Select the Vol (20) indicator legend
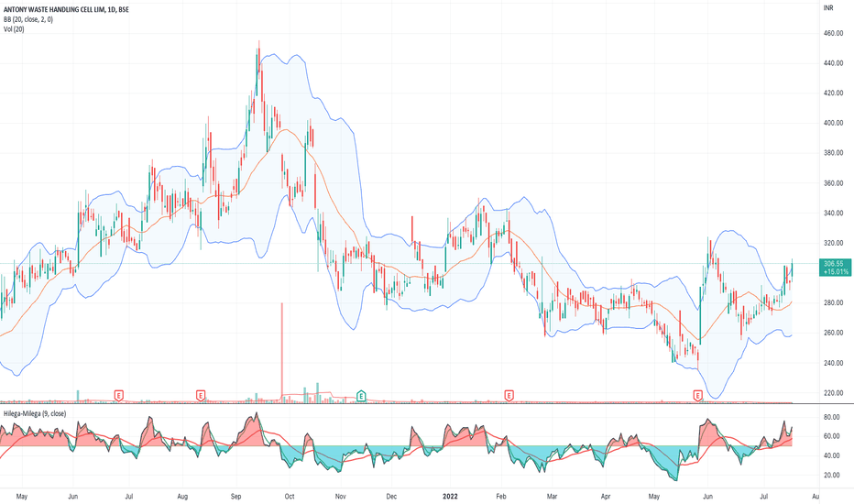This screenshot has width=854, height=504. tap(14, 29)
